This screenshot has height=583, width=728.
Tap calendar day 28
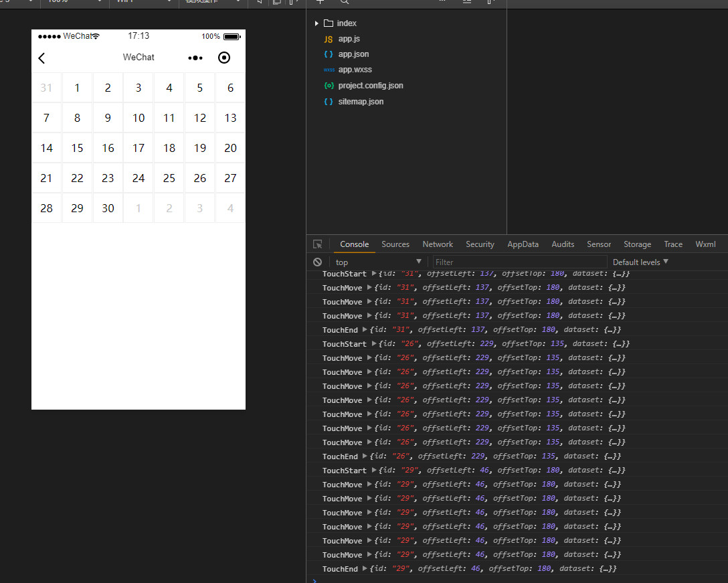click(46, 209)
